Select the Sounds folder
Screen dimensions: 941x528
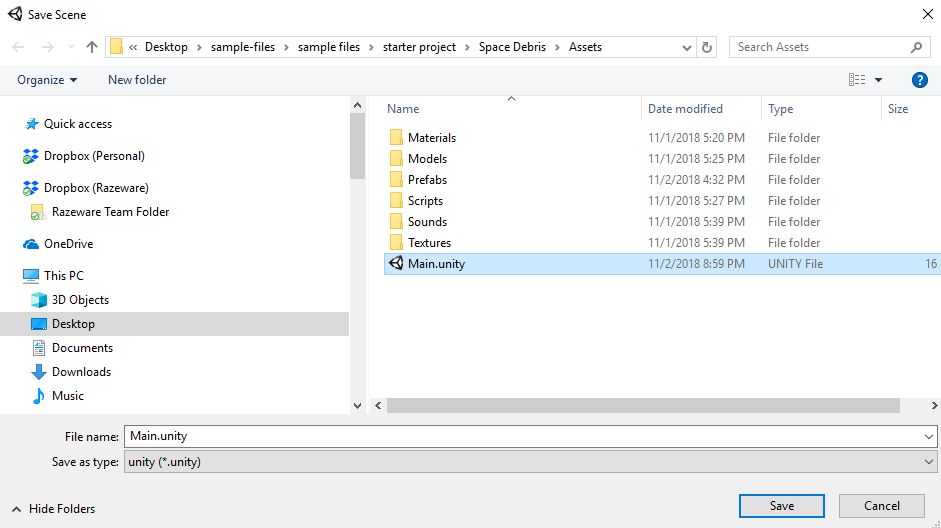click(x=427, y=221)
